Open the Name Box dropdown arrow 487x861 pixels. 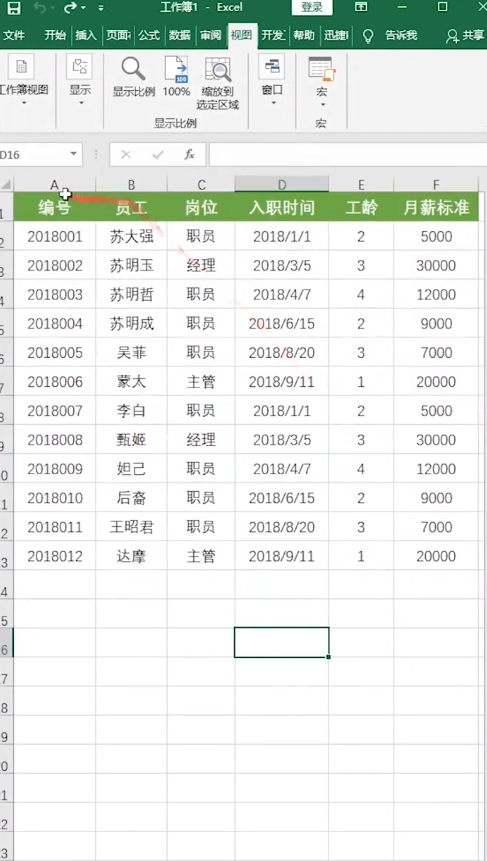tap(74, 155)
